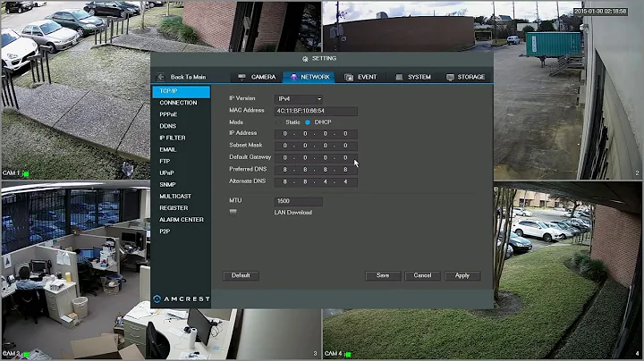Open UPnP settings in sidebar
This screenshot has width=644, height=361.
click(x=166, y=173)
